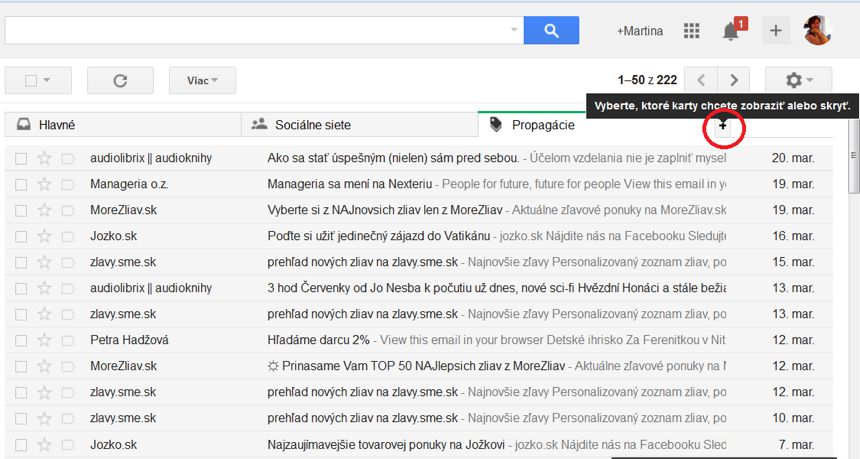Screen dimensions: 860x459
Task: Mark Manageria email as important
Action: click(67, 184)
